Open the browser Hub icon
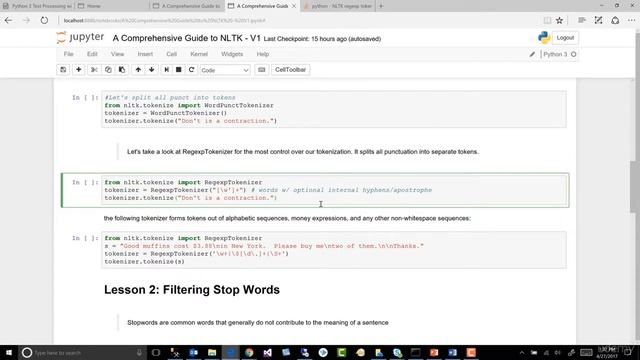640x360 pixels. pyautogui.click(x=582, y=20)
